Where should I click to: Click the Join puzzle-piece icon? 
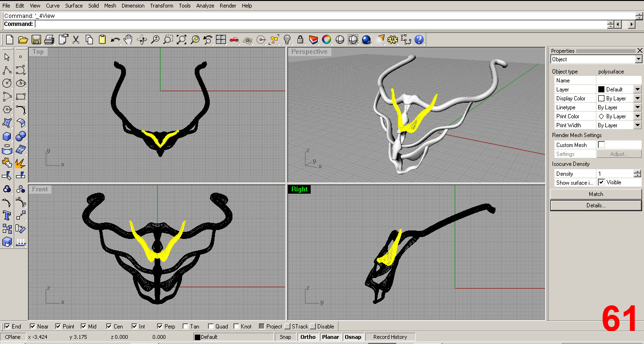click(x=7, y=163)
